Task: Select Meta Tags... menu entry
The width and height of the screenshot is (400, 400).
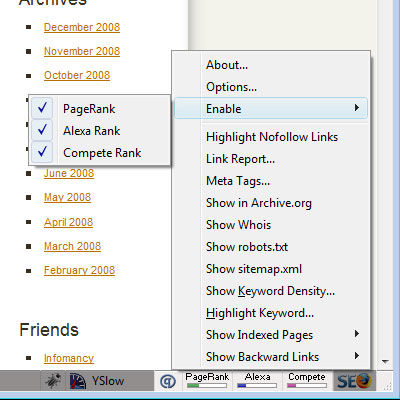Action: click(x=271, y=181)
